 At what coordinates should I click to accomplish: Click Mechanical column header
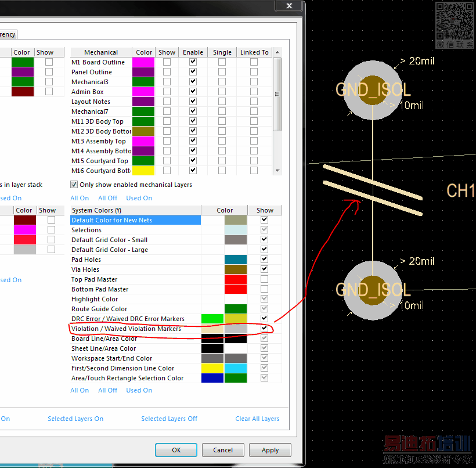click(101, 52)
